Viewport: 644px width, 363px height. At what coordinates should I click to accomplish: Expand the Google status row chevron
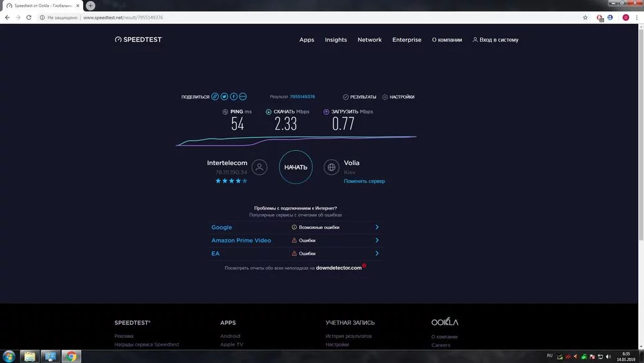pos(377,227)
